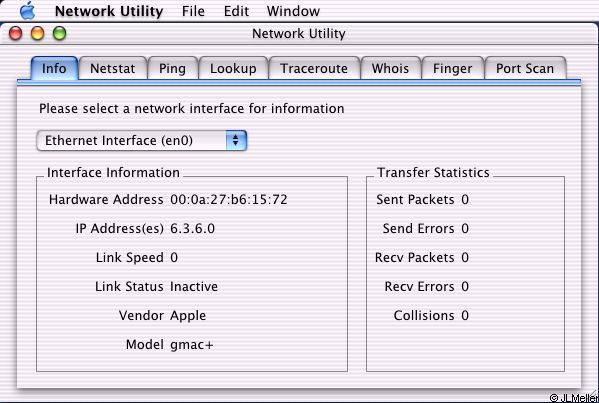Open the Network Utility application menu

(109, 11)
